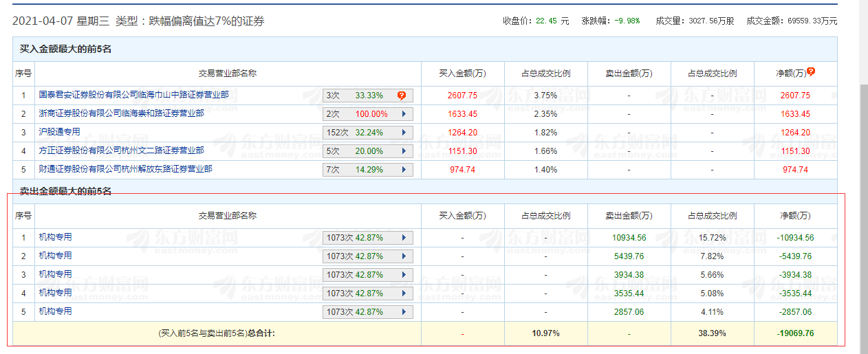Click orange question mark beside 国泰君安 33.33%
This screenshot has height=354, width=868.
click(402, 96)
